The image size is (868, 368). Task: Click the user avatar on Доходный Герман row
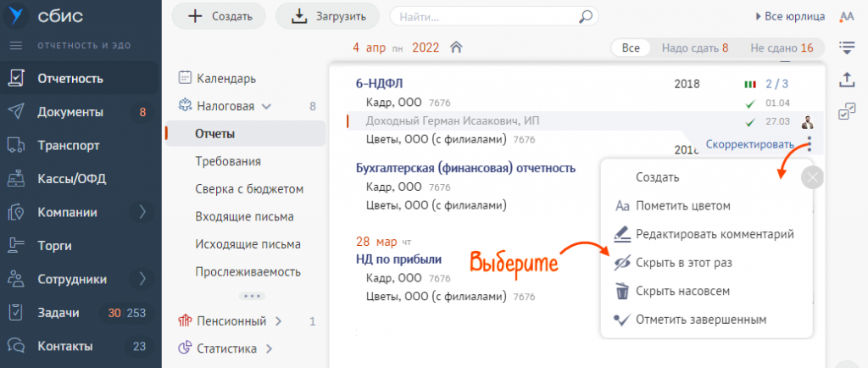pos(808,122)
